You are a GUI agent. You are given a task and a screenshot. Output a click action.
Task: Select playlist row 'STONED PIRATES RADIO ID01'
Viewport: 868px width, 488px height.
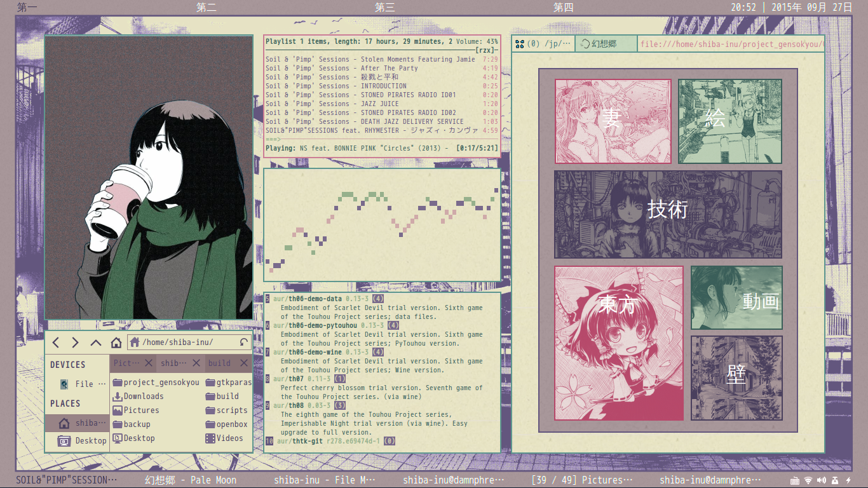(x=381, y=95)
